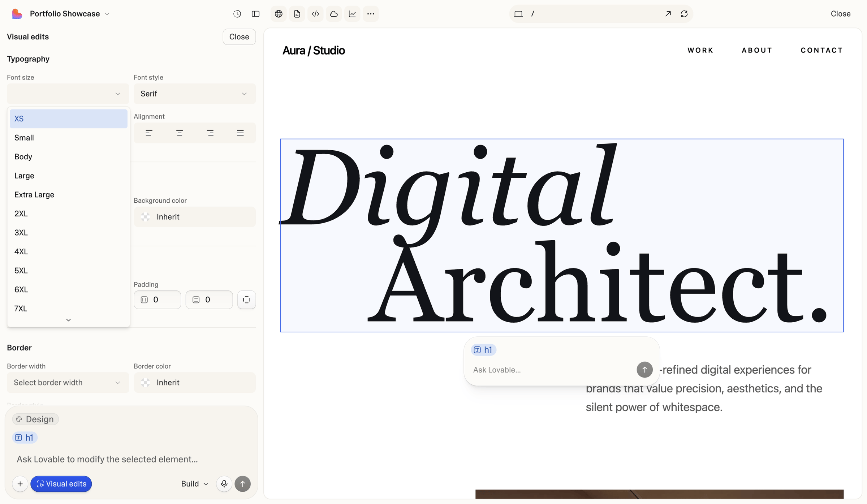This screenshot has width=867, height=504.
Task: Click the plus attach button
Action: pyautogui.click(x=20, y=484)
